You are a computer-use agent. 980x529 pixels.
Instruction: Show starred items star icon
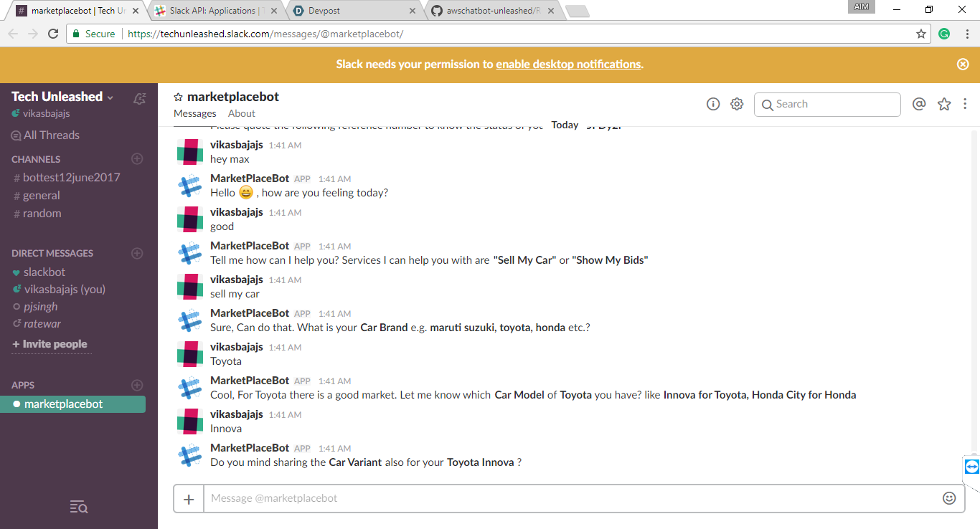944,104
